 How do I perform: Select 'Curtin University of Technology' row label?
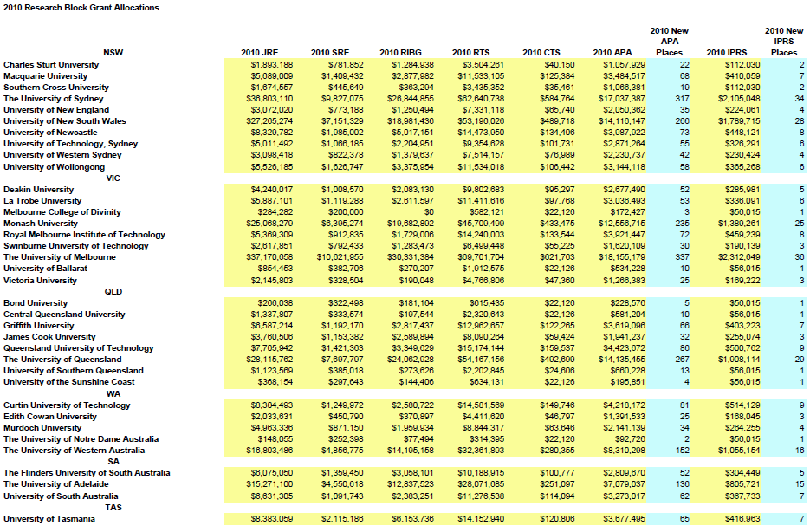67,406
